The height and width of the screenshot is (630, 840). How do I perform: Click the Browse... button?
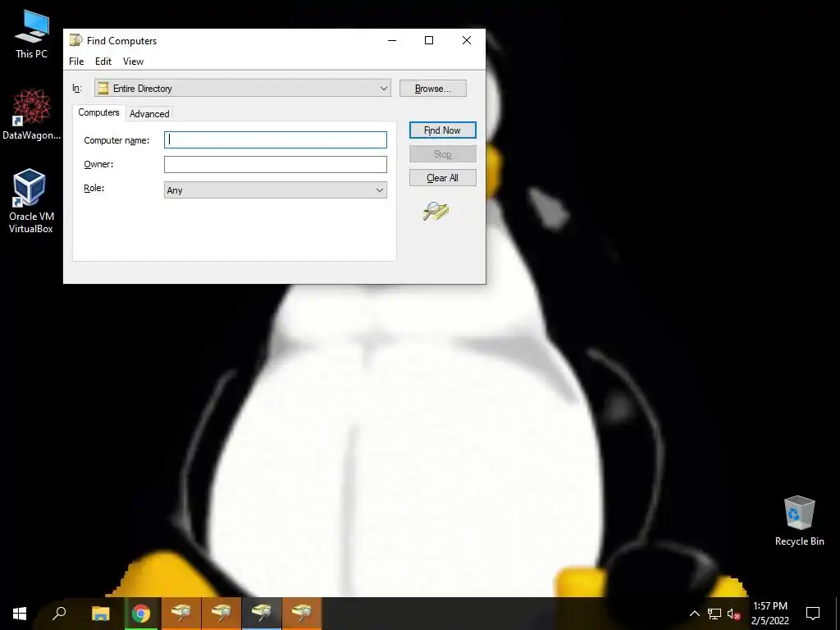[433, 89]
